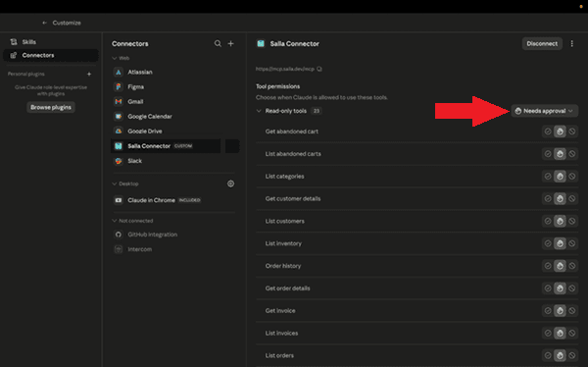Collapse the Desktop connectors group
The image size is (588, 367).
[x=115, y=183]
